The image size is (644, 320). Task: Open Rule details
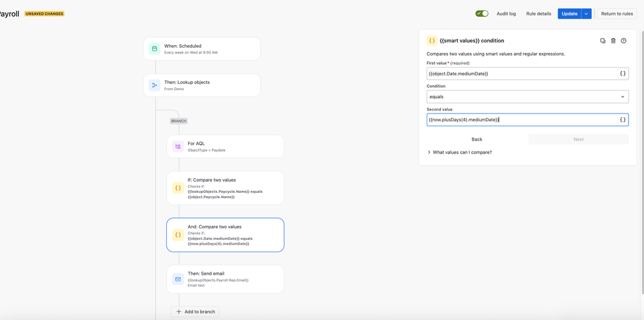[x=538, y=14]
